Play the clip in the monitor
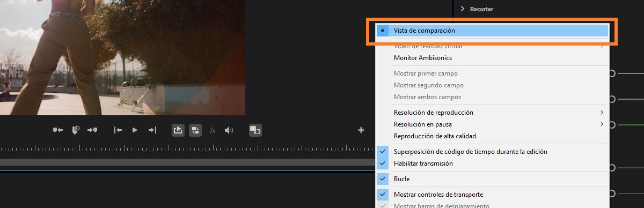Image resolution: width=644 pixels, height=208 pixels. point(135,130)
